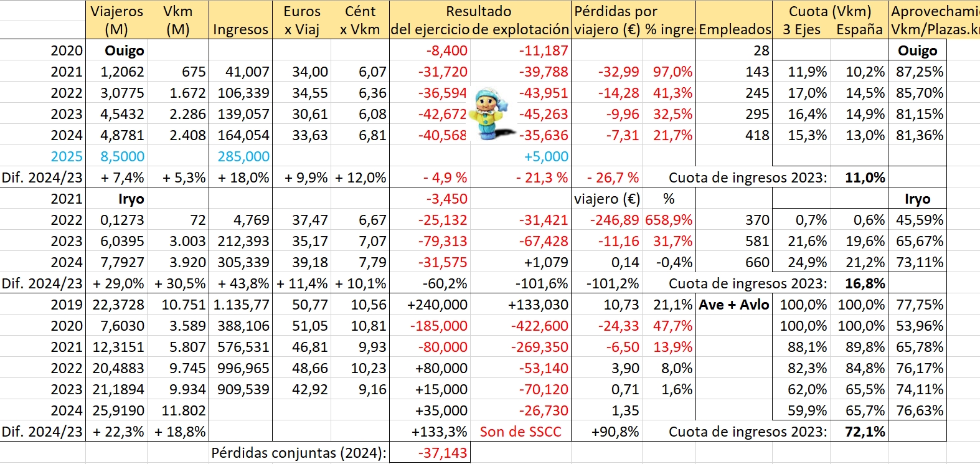The height and width of the screenshot is (464, 980).
Task: Click the red 658,9% percentage cell
Action: pyautogui.click(x=669, y=220)
